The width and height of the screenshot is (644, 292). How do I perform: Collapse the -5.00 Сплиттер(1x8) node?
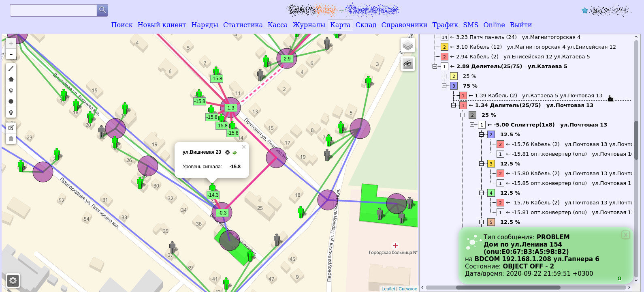pos(472,125)
